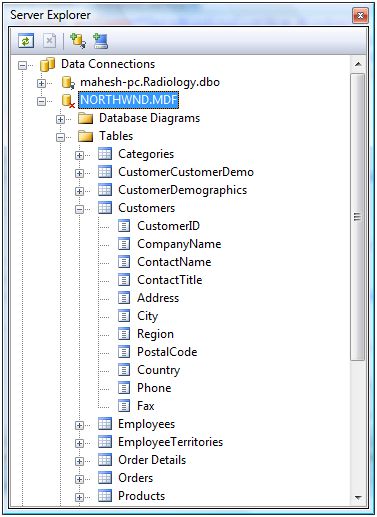This screenshot has width=377, height=517.
Task: Click the Refresh toolbar icon
Action: coord(26,41)
